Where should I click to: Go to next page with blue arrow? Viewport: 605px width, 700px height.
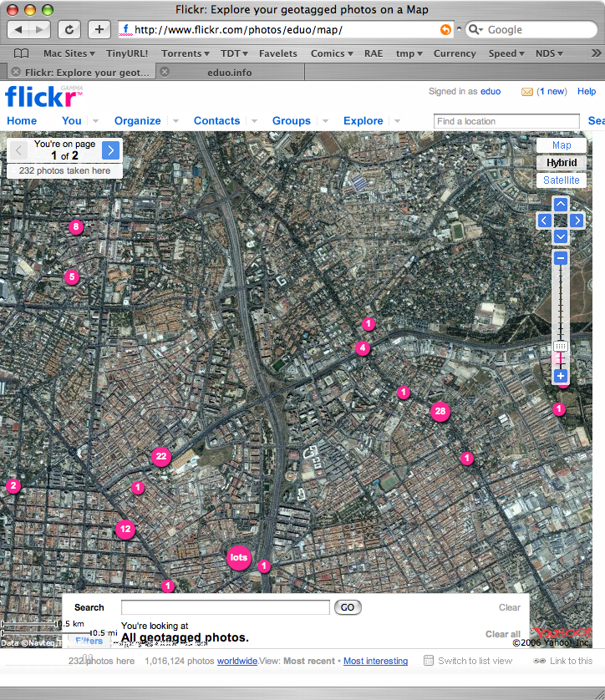(x=111, y=150)
